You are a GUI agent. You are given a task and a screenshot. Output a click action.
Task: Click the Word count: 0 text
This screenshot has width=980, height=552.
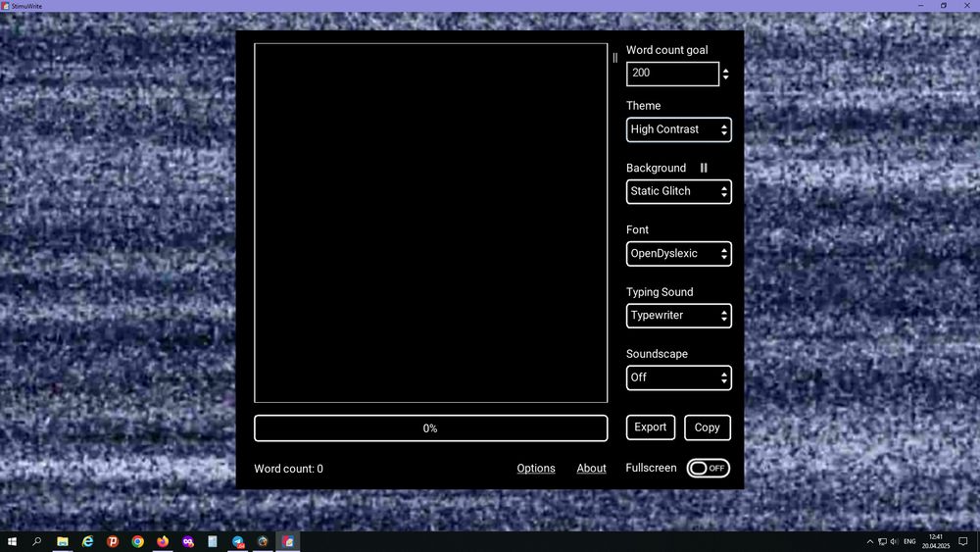click(x=289, y=469)
